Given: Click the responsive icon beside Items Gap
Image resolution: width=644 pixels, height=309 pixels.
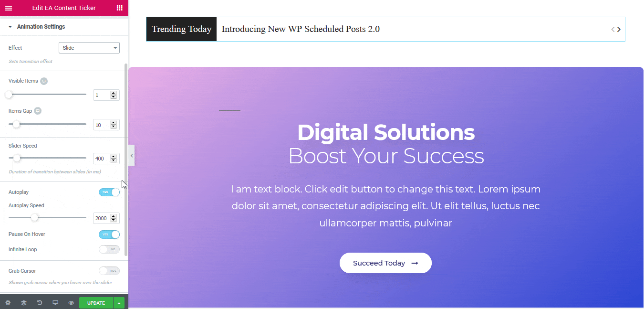Looking at the screenshot, I should 38,111.
